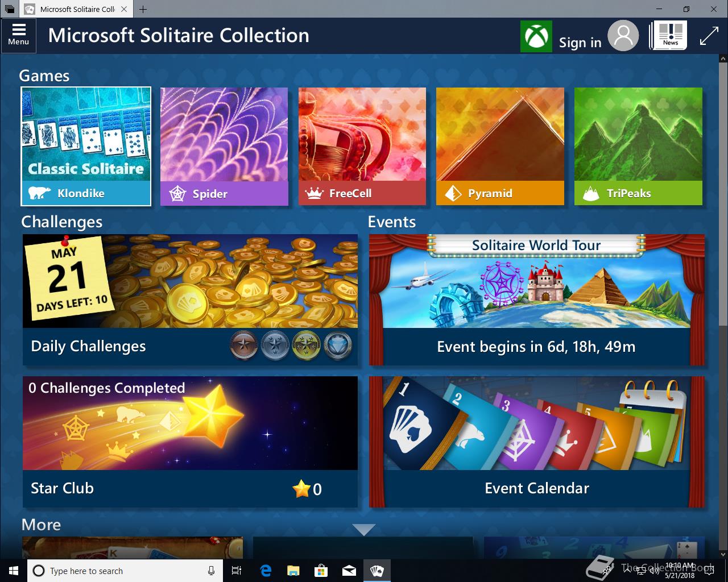
Task: Click the microphone icon in search box
Action: 211,571
